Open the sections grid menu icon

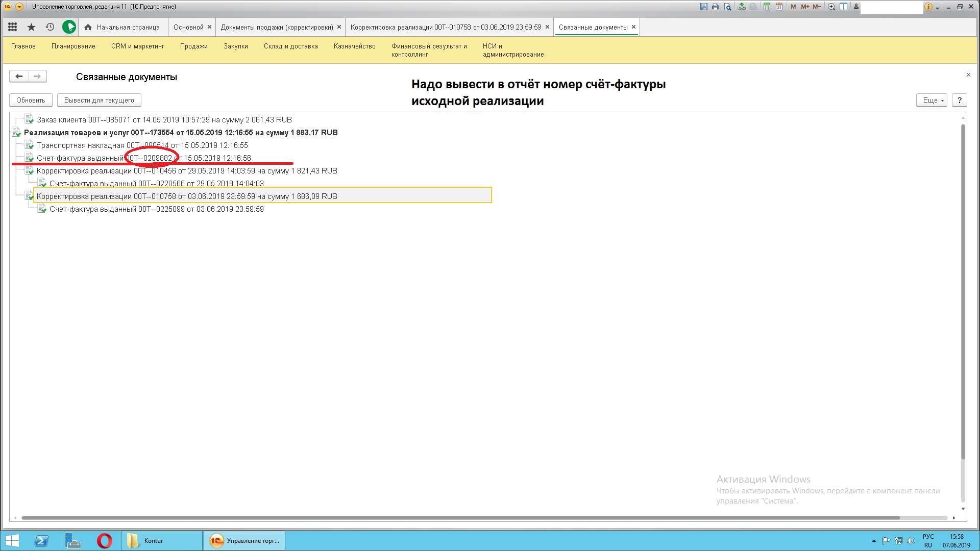[x=13, y=27]
